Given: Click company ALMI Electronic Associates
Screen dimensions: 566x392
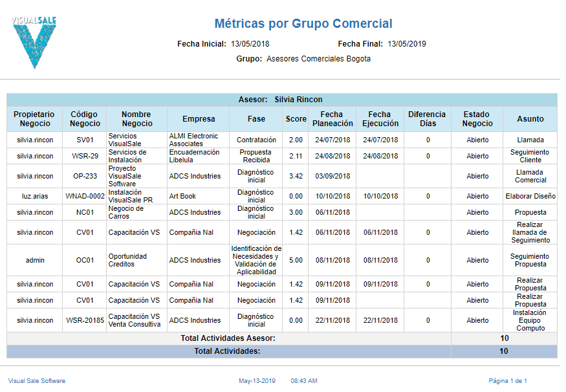Looking at the screenshot, I should pyautogui.click(x=193, y=140).
